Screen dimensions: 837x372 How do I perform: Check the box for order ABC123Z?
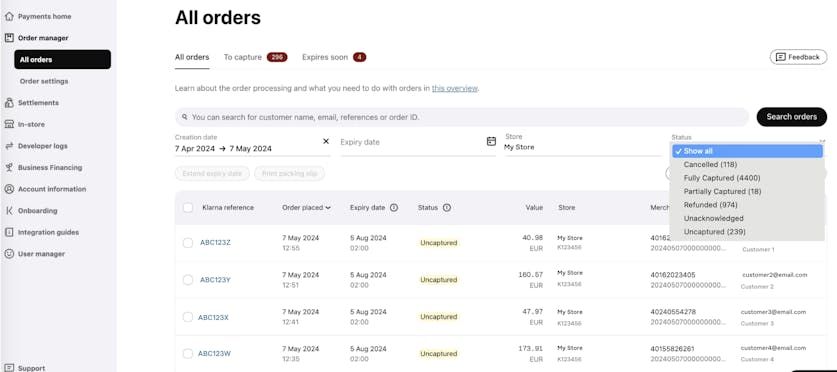188,243
